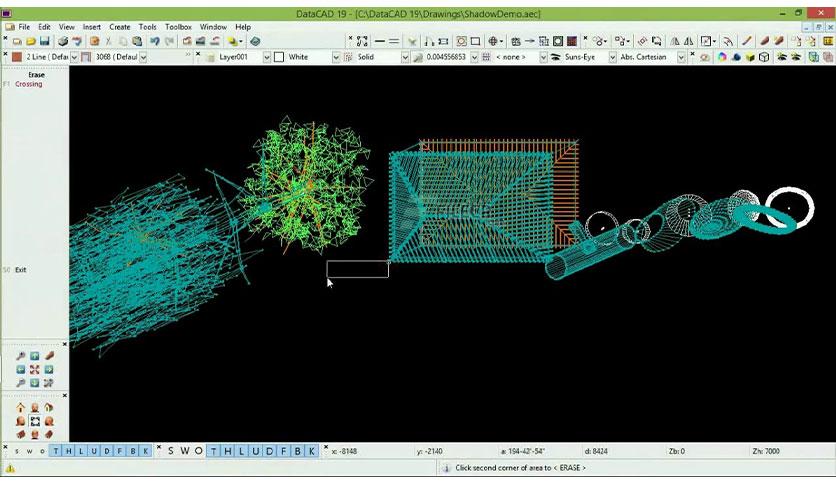Select the plan view icon in view pad
836x484 pixels.
35,421
